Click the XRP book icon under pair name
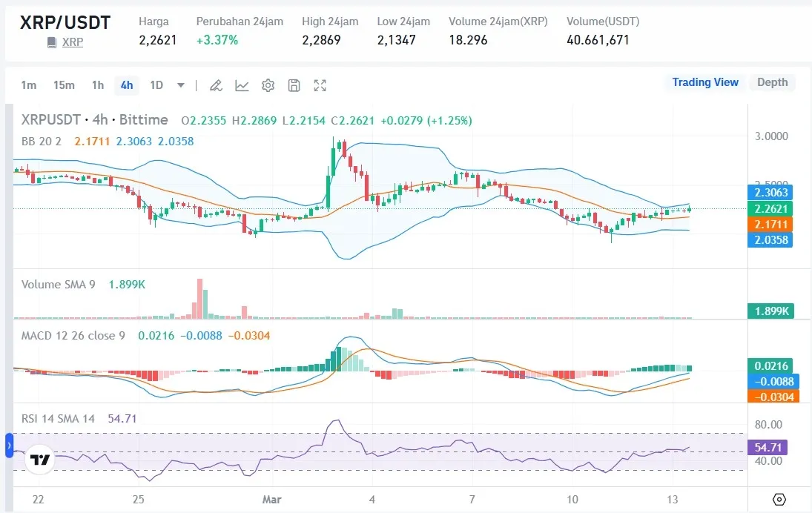 click(x=52, y=42)
